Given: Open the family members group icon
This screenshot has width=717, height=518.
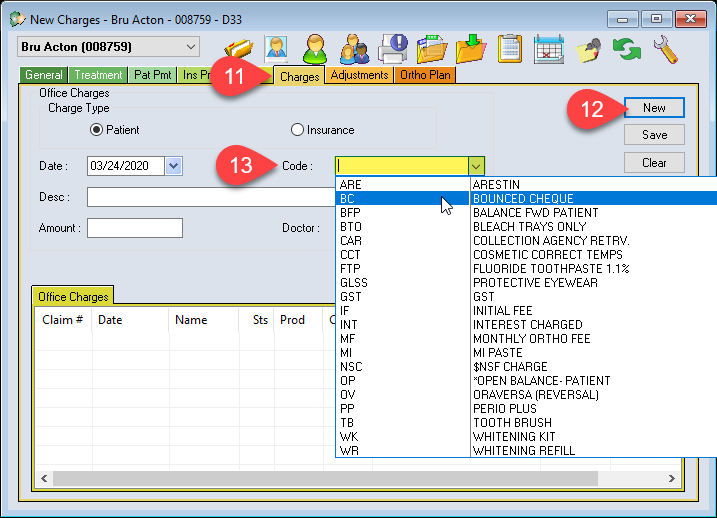Looking at the screenshot, I should point(354,49).
